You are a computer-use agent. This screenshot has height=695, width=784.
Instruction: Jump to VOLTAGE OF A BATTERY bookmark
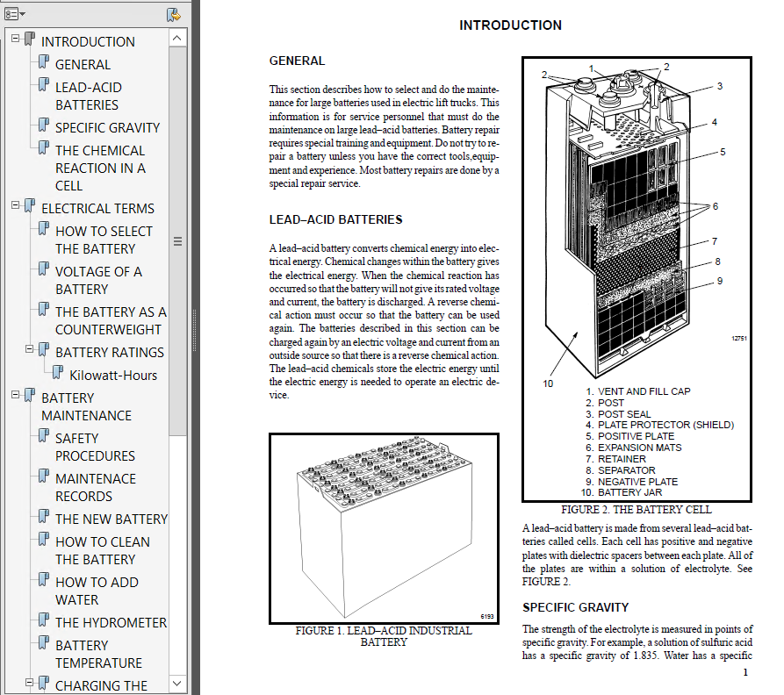tap(98, 280)
